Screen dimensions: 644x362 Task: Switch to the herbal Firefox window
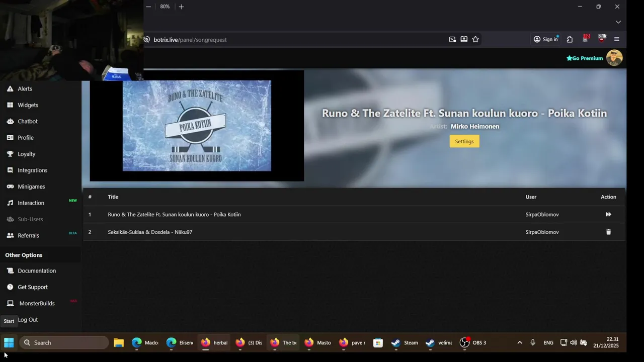(214, 342)
